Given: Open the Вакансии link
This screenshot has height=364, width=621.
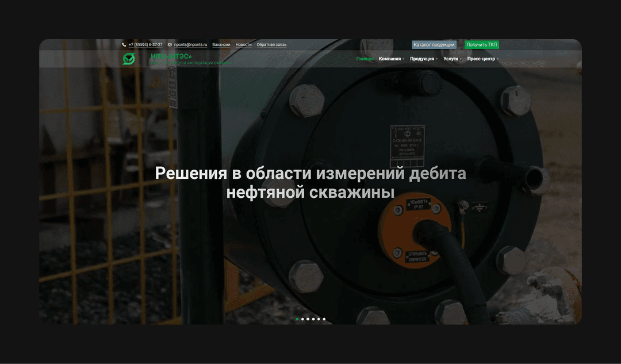Looking at the screenshot, I should tap(221, 45).
